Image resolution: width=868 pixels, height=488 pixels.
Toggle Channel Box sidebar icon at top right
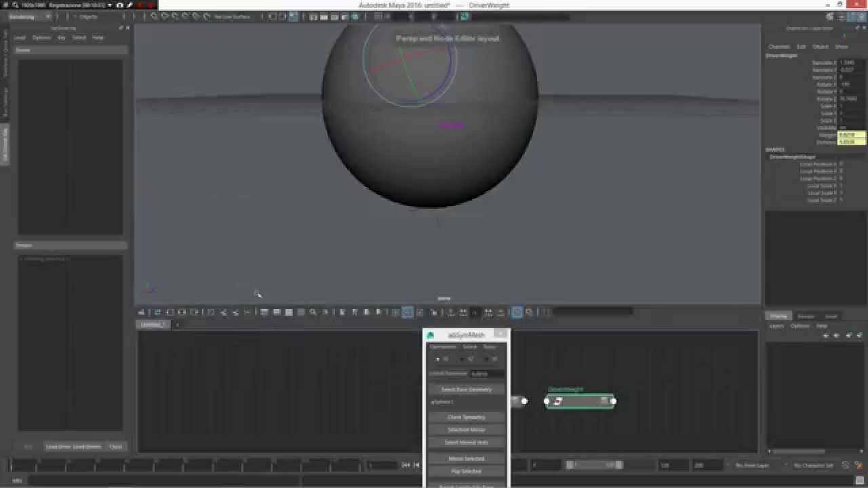point(860,16)
